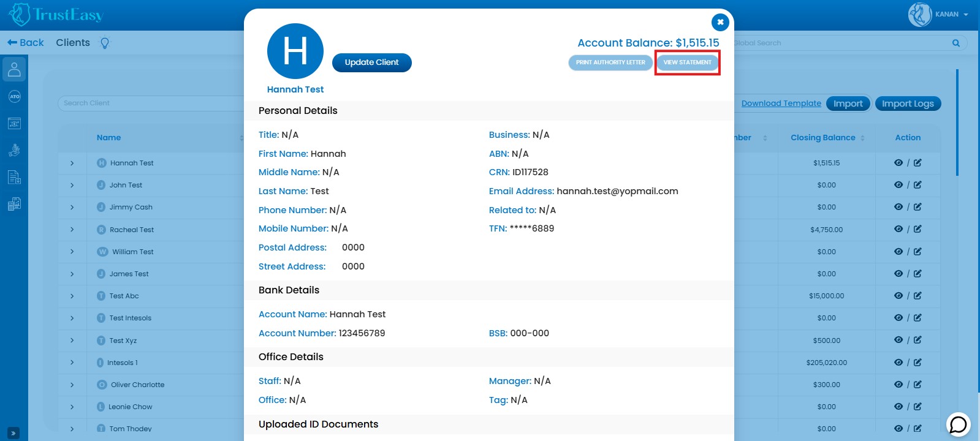View Oliver Charlotte row with eye icon
This screenshot has width=980, height=441.
[898, 384]
